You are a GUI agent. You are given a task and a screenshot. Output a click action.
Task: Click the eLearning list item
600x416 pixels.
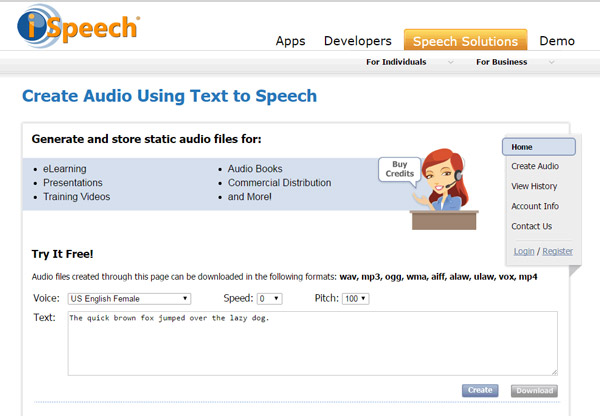pyautogui.click(x=65, y=169)
